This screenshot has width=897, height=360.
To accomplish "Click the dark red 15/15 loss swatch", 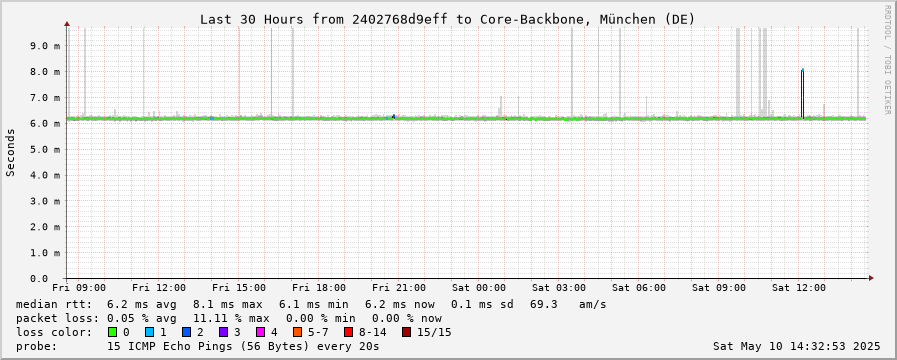I will 406,332.
